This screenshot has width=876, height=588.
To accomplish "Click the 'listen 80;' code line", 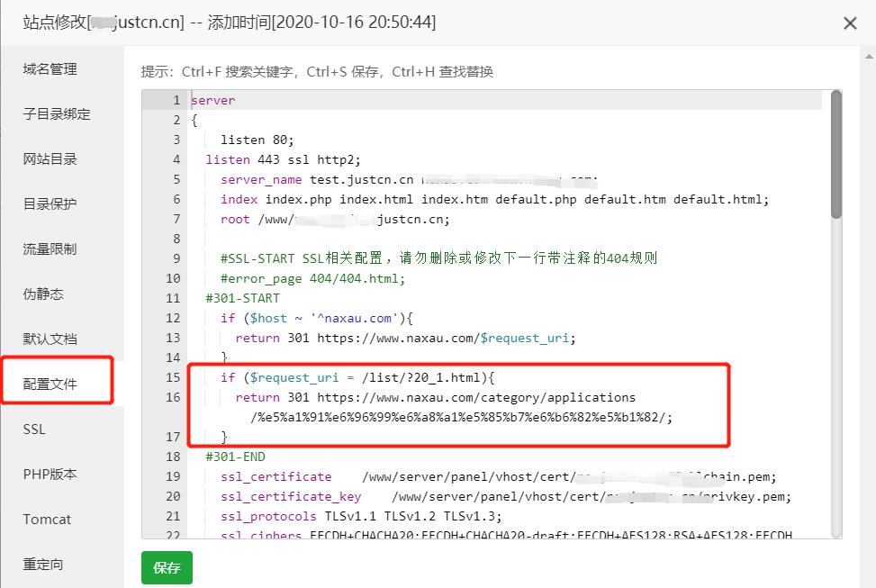I will (x=257, y=140).
